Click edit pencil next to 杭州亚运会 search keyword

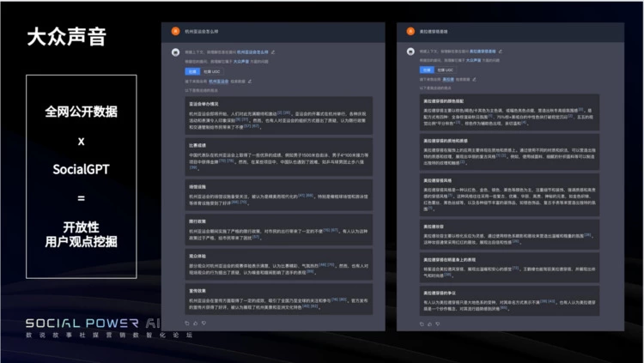point(249,80)
